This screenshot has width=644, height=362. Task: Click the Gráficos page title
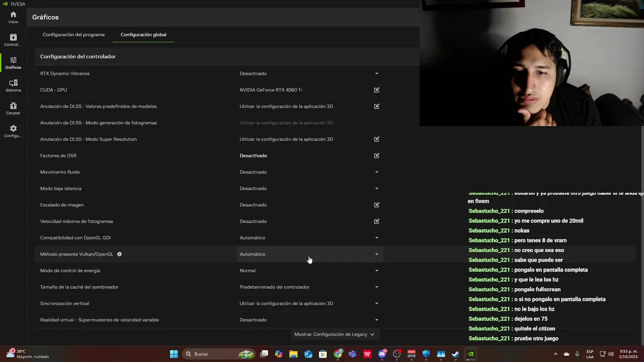pos(45,17)
